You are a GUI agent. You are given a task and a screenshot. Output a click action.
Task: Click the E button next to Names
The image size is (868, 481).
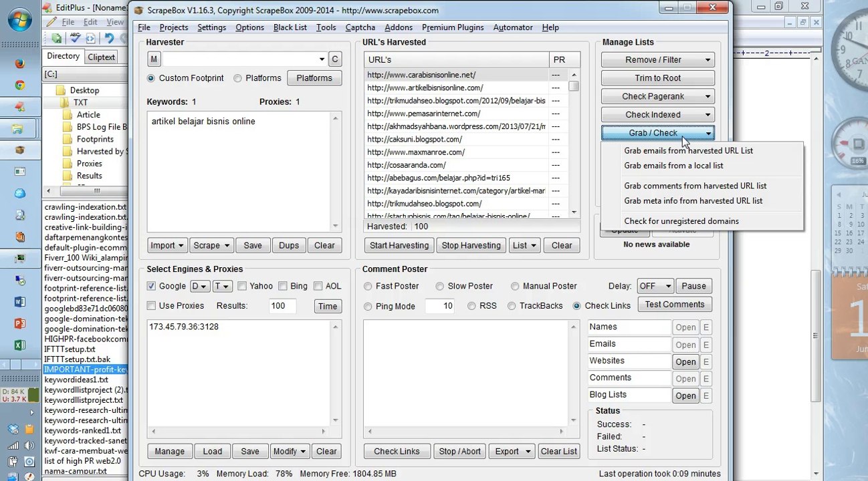click(706, 328)
